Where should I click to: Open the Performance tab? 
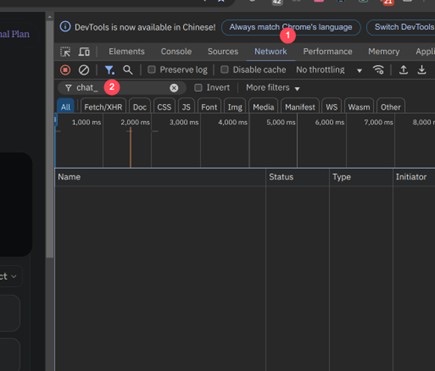tap(328, 52)
